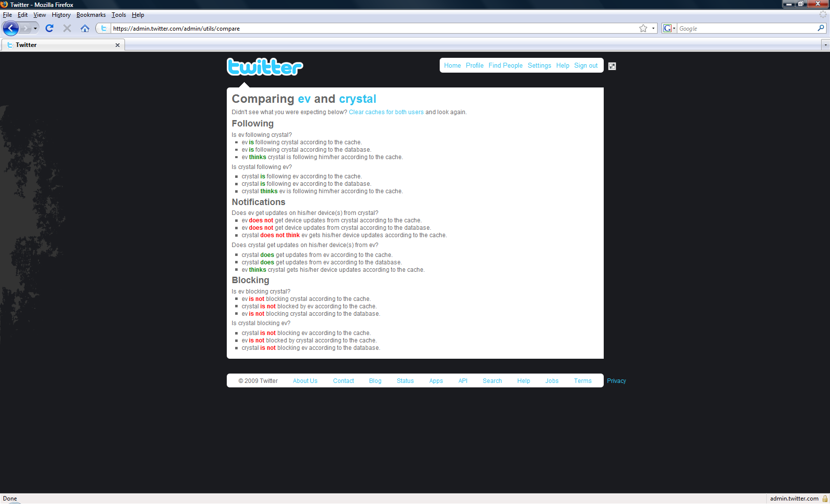830x504 pixels.
Task: Open Privacy footer link
Action: (617, 381)
